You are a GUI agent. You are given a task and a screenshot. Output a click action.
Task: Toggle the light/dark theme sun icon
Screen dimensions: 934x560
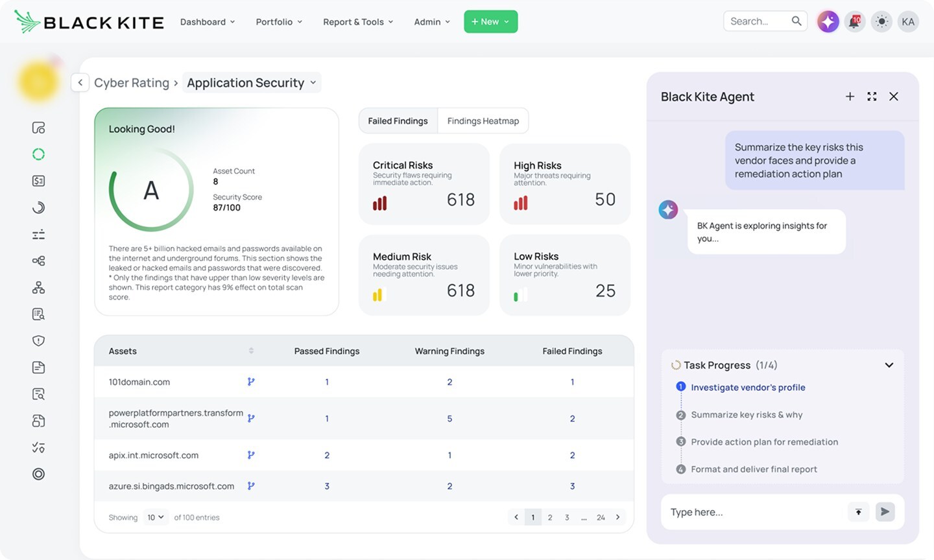pyautogui.click(x=881, y=21)
